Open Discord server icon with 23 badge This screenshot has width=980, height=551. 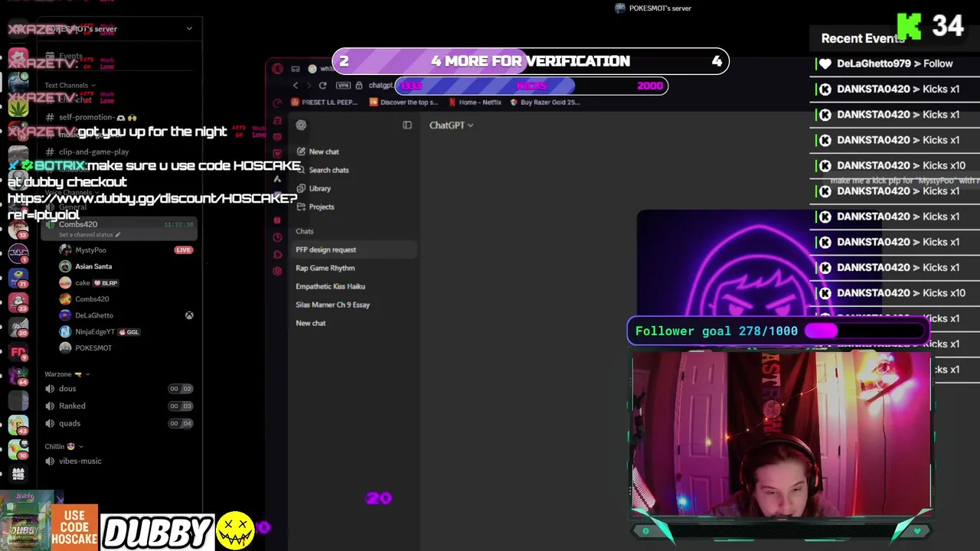tap(18, 302)
